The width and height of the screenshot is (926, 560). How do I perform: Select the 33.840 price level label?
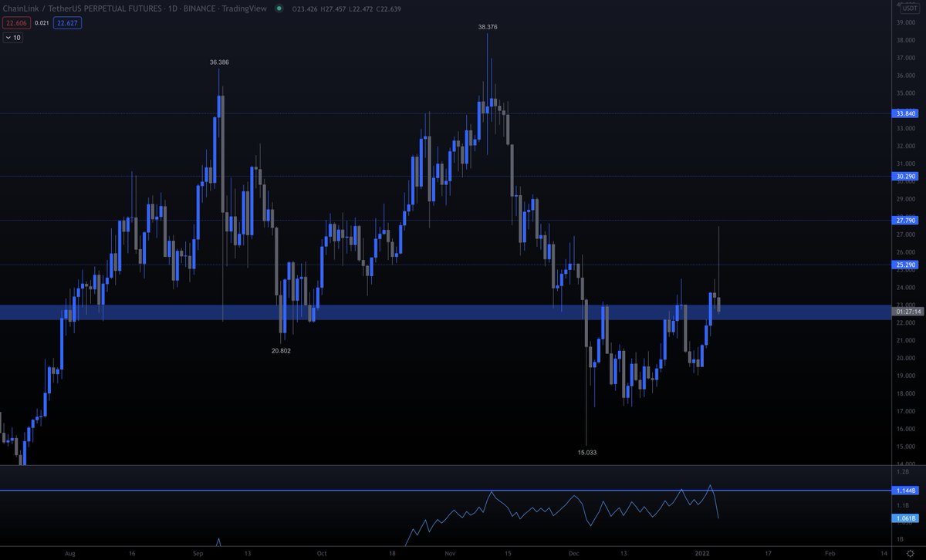pyautogui.click(x=904, y=114)
